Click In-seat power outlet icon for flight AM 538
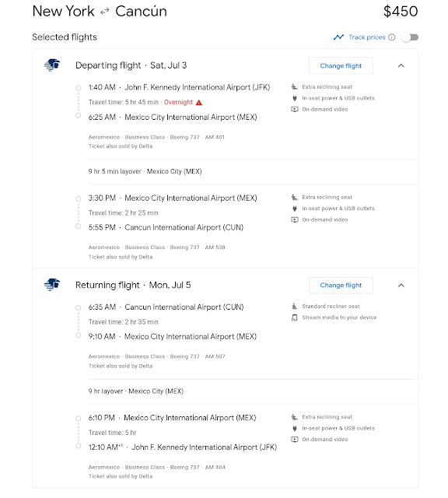The height and width of the screenshot is (498, 448). coord(295,209)
